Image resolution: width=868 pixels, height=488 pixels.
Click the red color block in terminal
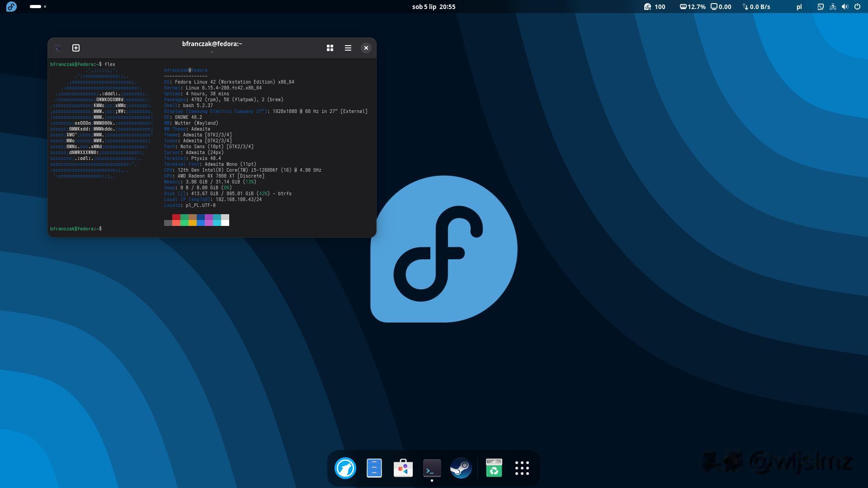click(176, 217)
